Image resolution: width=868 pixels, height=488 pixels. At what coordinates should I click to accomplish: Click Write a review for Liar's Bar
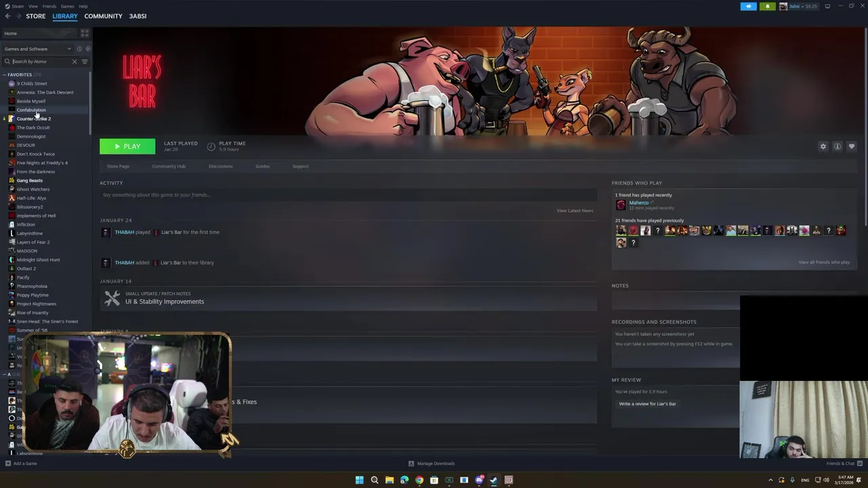click(648, 404)
